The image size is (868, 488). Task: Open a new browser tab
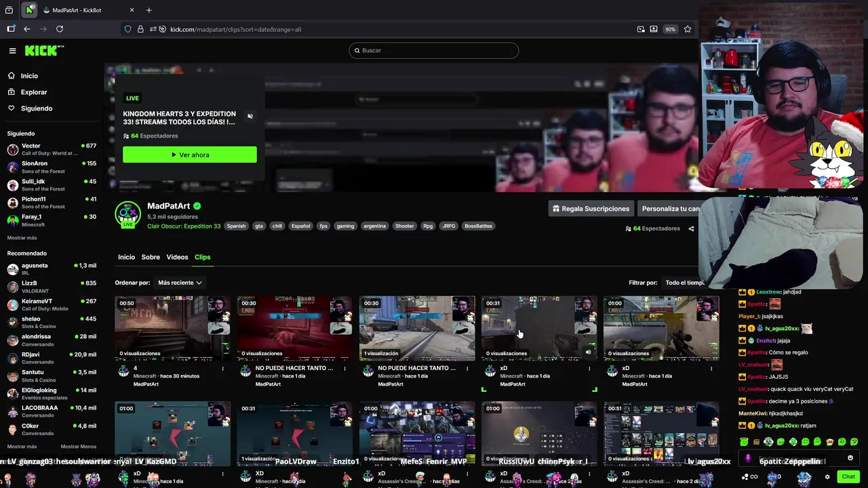coord(149,10)
